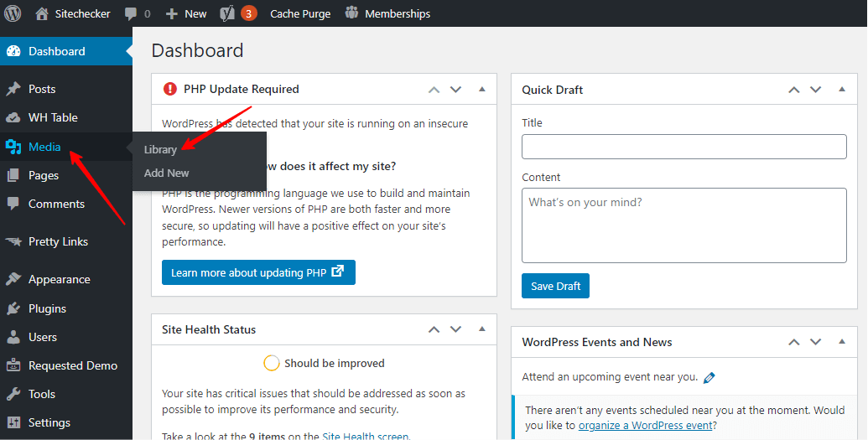This screenshot has width=868, height=440.
Task: Open Dashboard in sidebar
Action: (66, 51)
